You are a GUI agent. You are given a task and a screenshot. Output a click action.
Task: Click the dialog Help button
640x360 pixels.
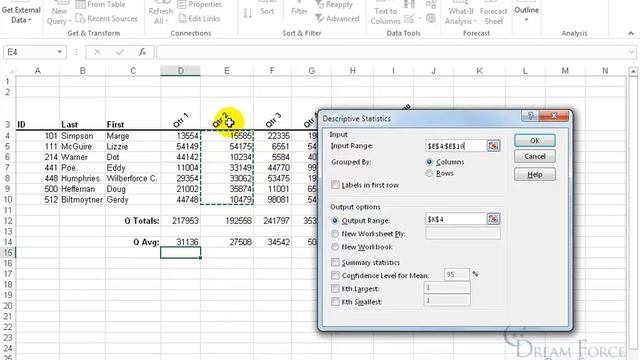tap(535, 175)
